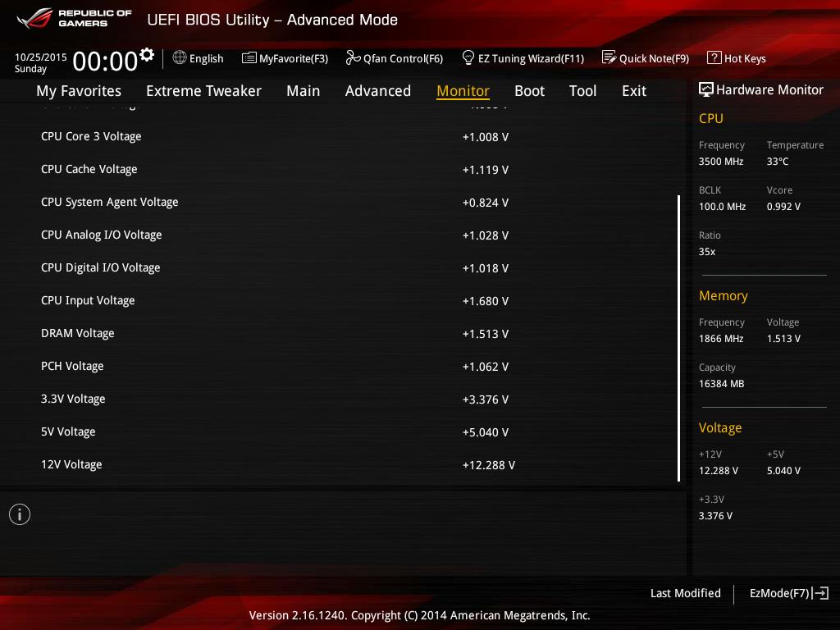
Task: Click the date 10/25/2015 Sunday
Action: coord(41,62)
